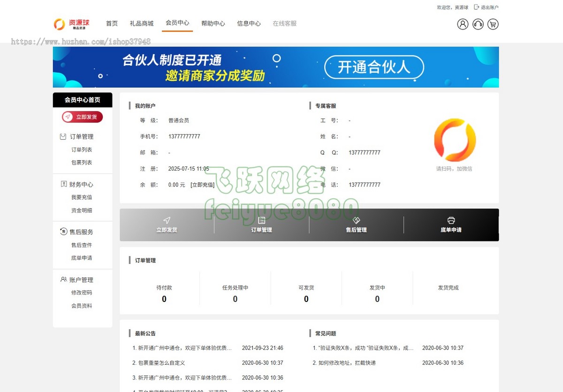Click the registration date 2025-07-15 11:05
563x392 pixels.
click(x=189, y=169)
